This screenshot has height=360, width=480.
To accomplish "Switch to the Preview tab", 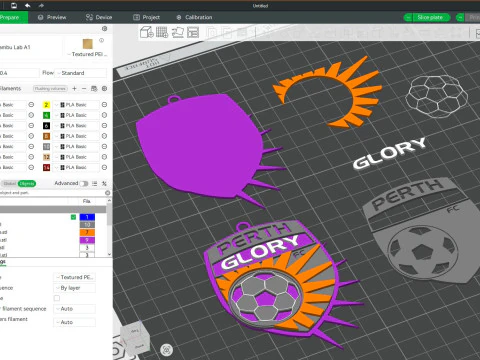I will [52, 17].
